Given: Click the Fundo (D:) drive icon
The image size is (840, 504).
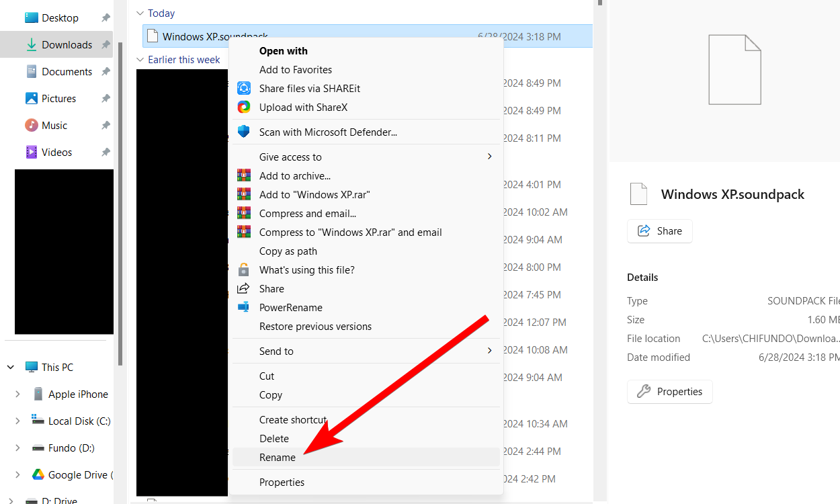Looking at the screenshot, I should [x=38, y=448].
